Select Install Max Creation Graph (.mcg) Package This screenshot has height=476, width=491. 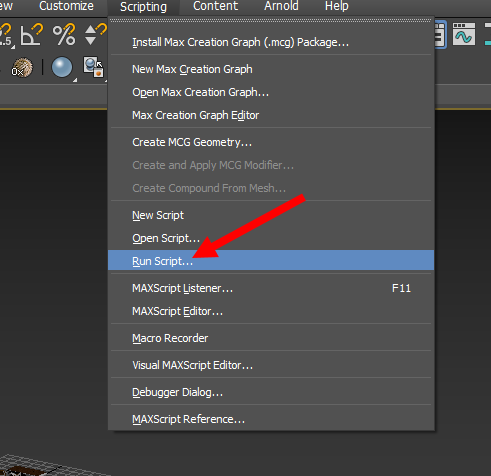coord(271,42)
